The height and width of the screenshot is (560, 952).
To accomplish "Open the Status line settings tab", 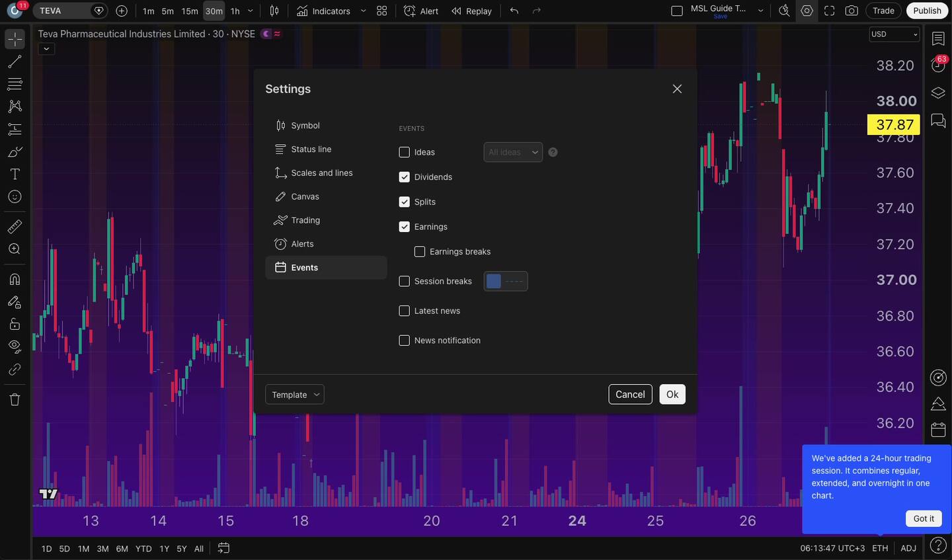I will coord(326,149).
